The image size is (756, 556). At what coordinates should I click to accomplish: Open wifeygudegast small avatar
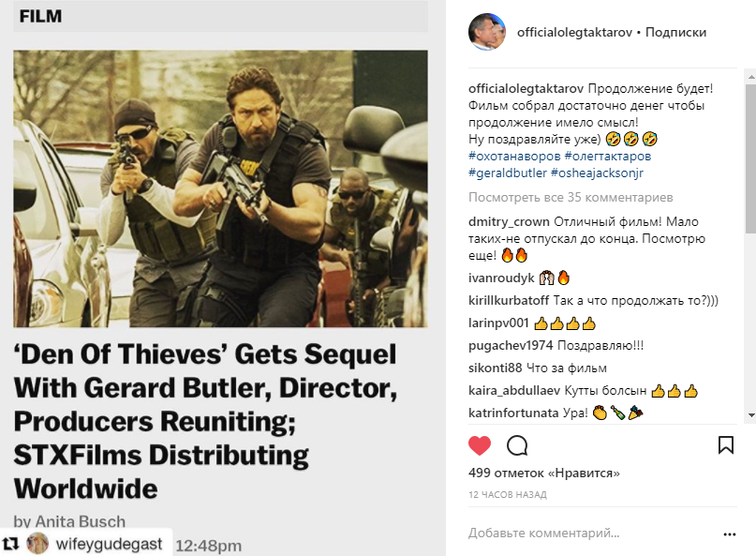pos(37,544)
